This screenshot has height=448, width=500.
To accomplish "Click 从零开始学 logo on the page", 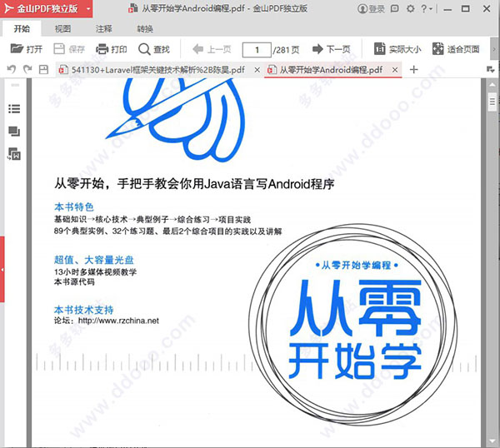I will pos(355,329).
